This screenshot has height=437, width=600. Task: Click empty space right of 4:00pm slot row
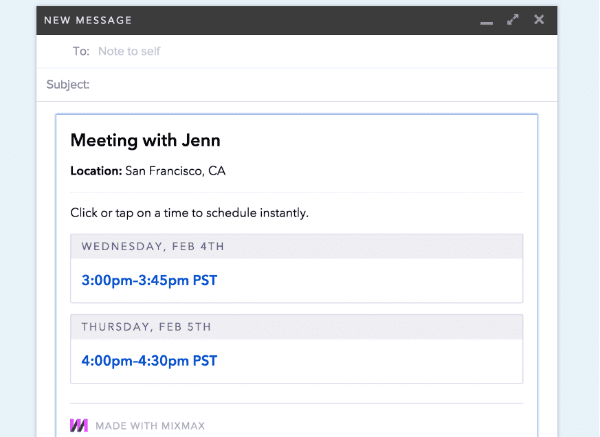point(400,360)
